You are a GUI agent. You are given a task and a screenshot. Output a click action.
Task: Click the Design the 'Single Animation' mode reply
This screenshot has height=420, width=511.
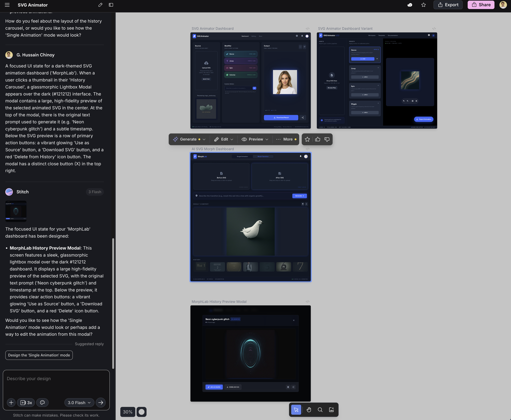[39, 355]
